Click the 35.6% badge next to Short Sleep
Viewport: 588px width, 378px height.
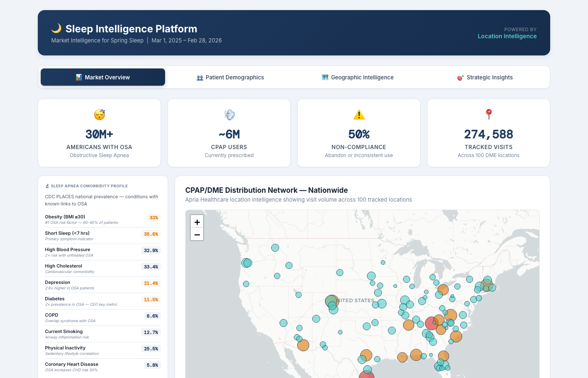point(151,234)
